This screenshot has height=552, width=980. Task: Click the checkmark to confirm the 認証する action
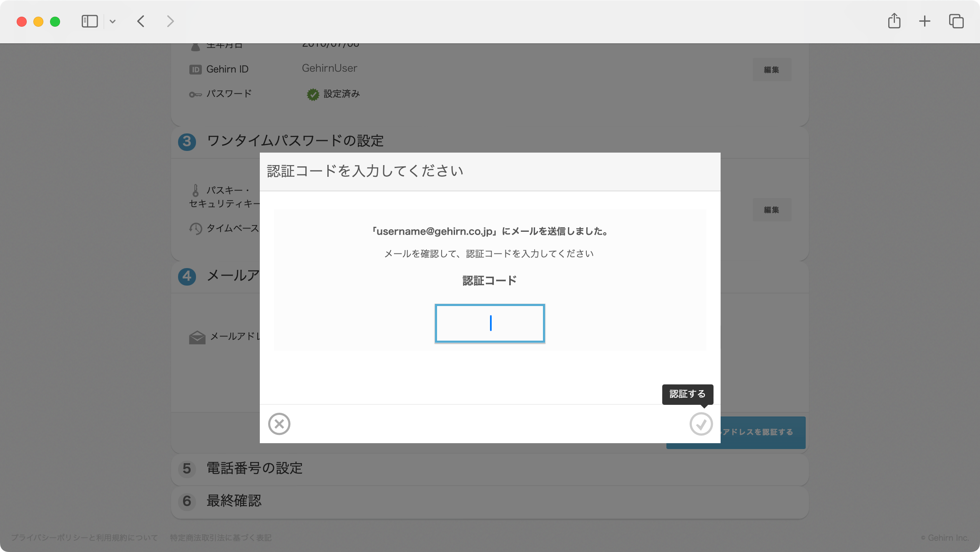point(701,424)
